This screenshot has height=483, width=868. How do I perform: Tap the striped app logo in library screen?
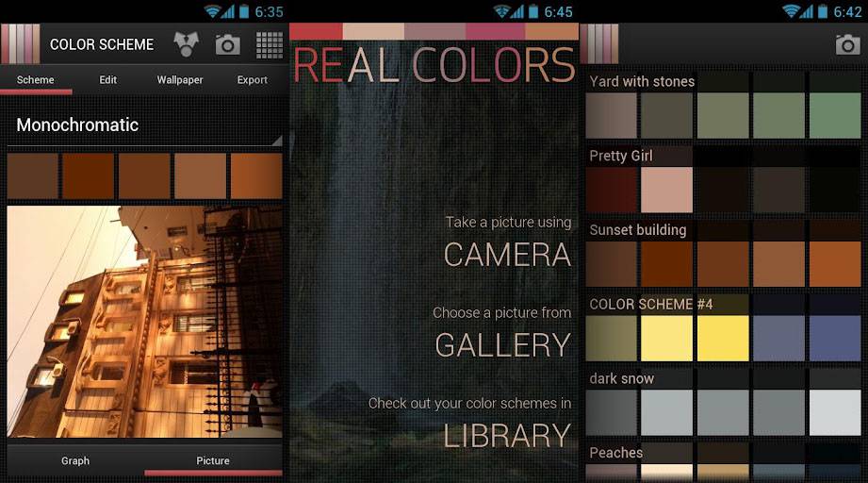click(598, 43)
